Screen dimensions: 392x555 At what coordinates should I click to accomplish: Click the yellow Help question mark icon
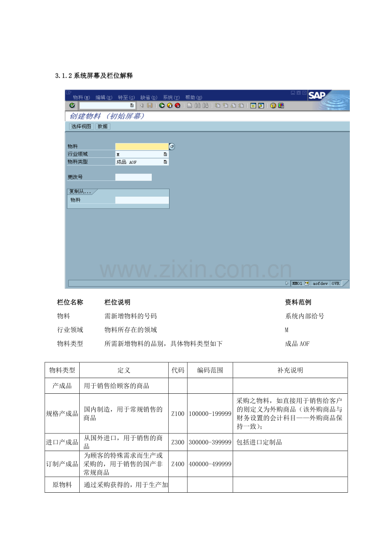[x=274, y=105]
